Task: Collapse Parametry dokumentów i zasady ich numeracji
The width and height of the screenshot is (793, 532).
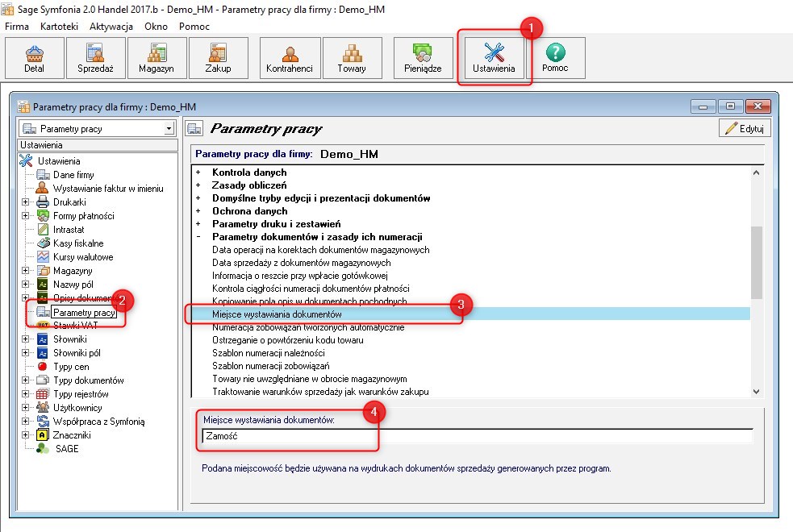Action: pos(198,237)
